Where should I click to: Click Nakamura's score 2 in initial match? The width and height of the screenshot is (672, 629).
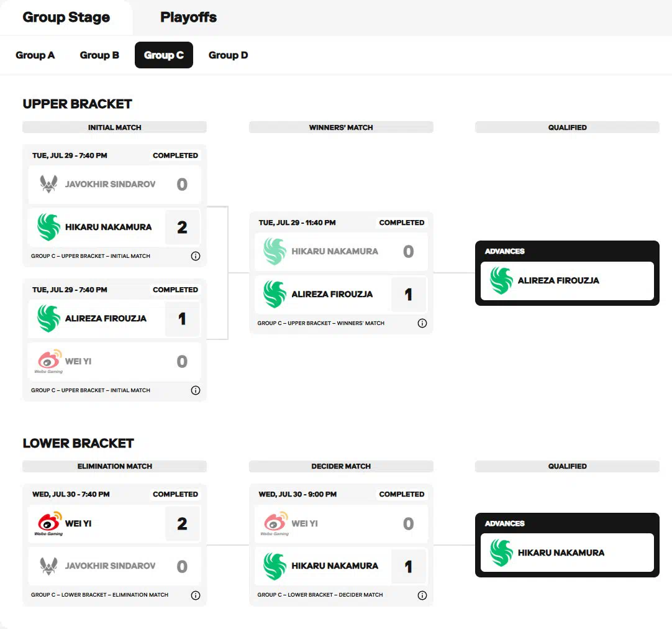(182, 227)
